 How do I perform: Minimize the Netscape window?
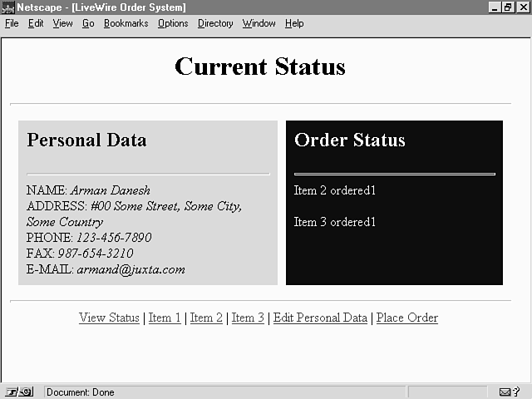pyautogui.click(x=496, y=7)
